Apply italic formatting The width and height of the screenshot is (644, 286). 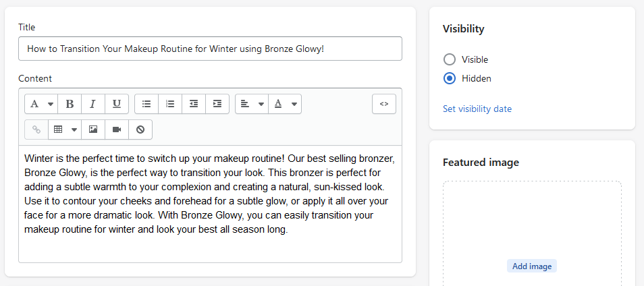pos(93,105)
